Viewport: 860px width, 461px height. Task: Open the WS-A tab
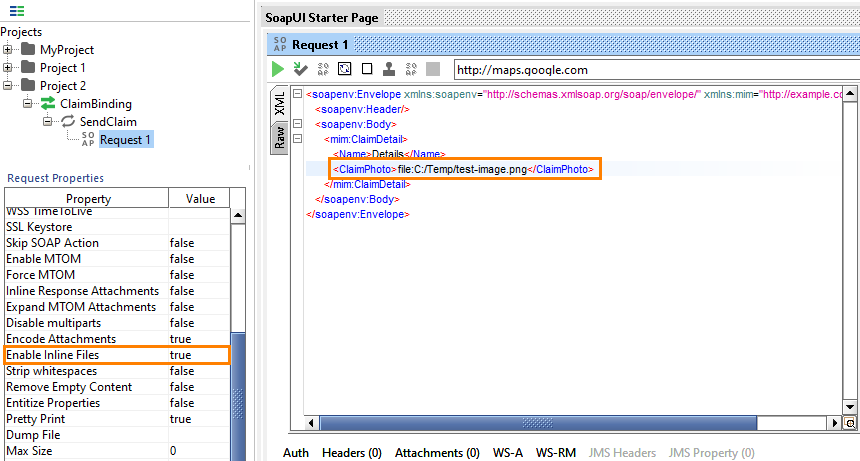(x=508, y=453)
